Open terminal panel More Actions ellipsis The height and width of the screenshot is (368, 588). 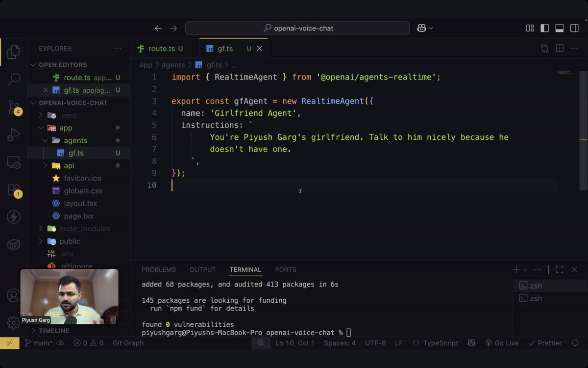[x=538, y=269]
